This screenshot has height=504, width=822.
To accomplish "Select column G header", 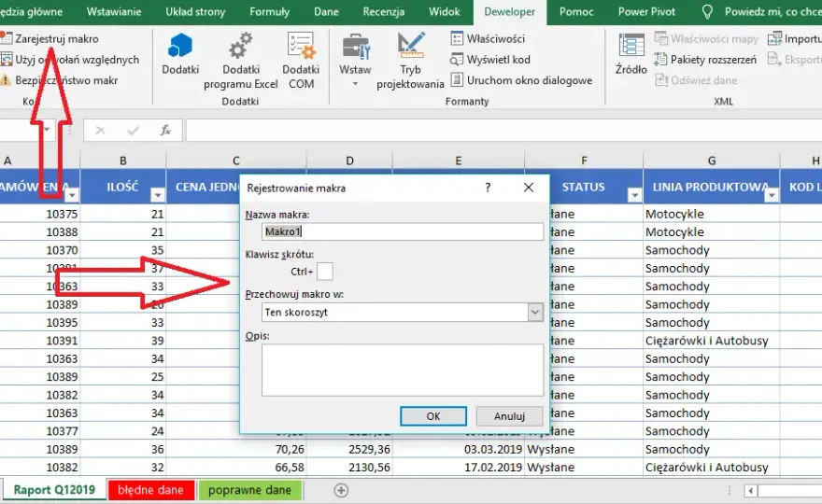I will point(712,161).
